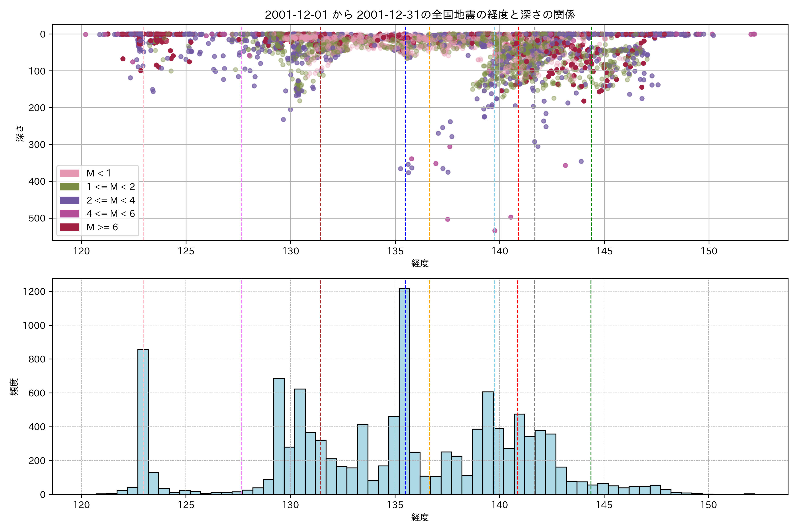Click the deepest scatter point near depth 530
This screenshot has width=798, height=532.
(x=495, y=231)
